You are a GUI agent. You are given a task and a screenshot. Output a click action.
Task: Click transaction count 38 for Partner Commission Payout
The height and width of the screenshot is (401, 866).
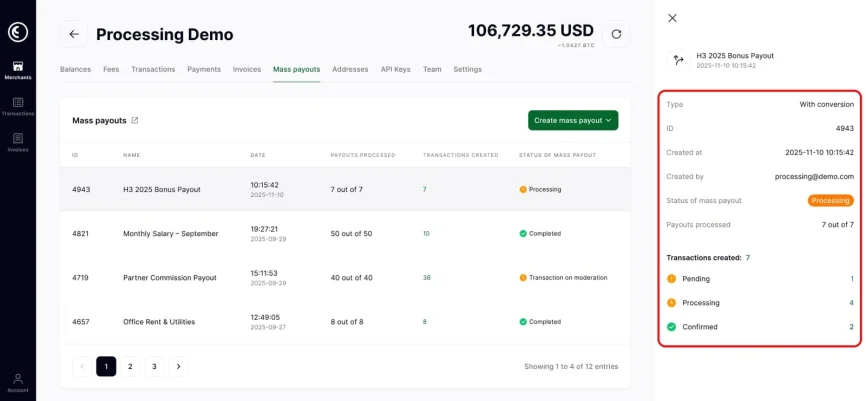click(427, 278)
